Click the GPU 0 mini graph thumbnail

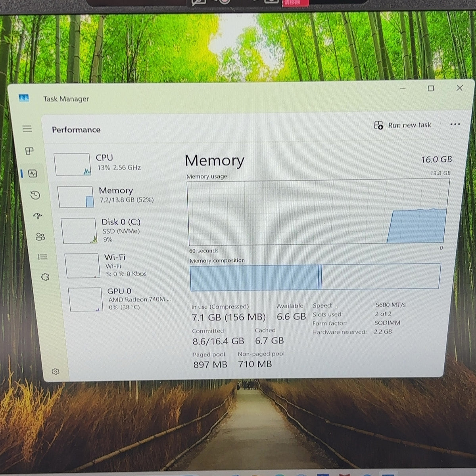pos(86,299)
